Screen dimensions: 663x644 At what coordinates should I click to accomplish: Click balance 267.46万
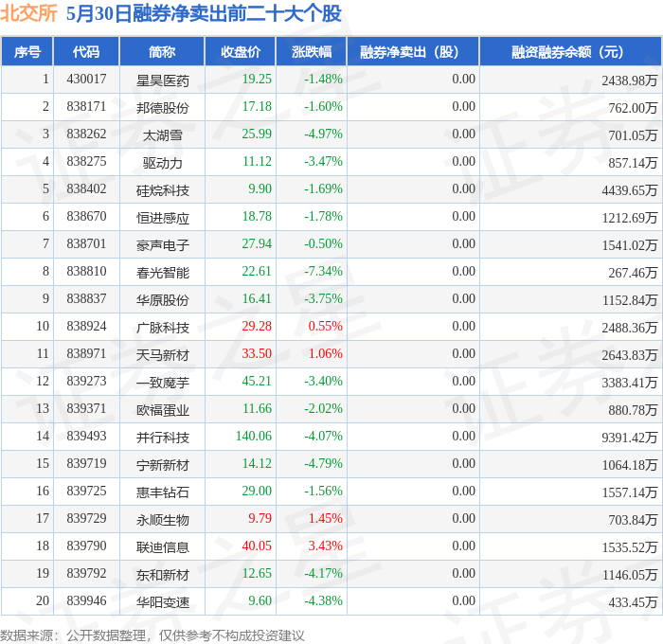[633, 273]
